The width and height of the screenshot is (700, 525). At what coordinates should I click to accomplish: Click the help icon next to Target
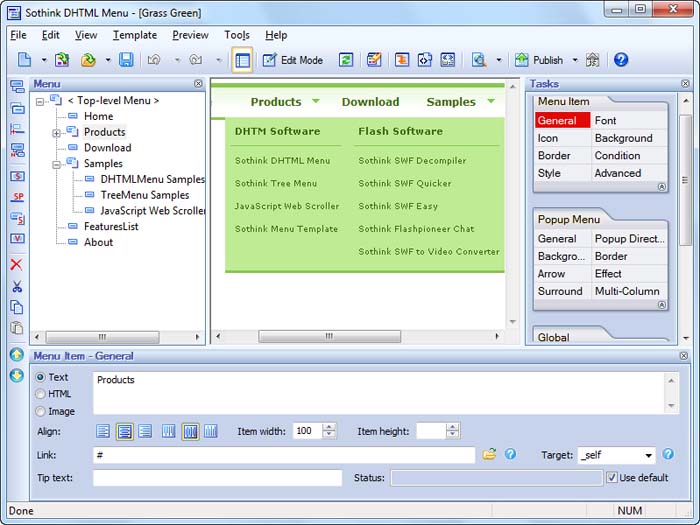pos(668,454)
